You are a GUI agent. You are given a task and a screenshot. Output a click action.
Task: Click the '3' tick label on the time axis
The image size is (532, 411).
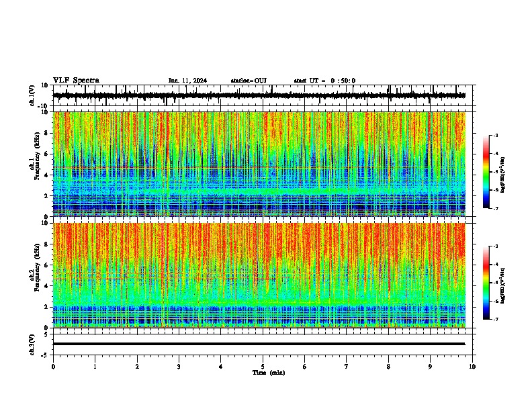pyautogui.click(x=179, y=367)
